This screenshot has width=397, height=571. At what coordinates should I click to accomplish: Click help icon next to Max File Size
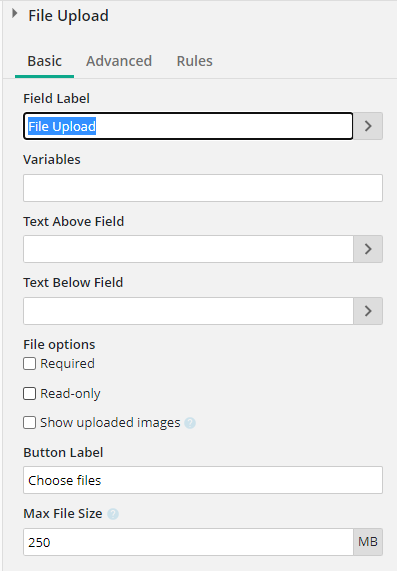pos(113,514)
